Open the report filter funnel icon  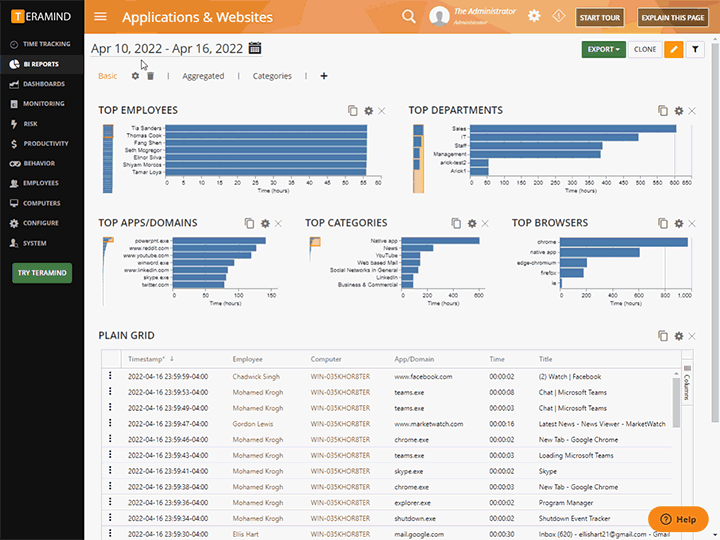click(696, 49)
